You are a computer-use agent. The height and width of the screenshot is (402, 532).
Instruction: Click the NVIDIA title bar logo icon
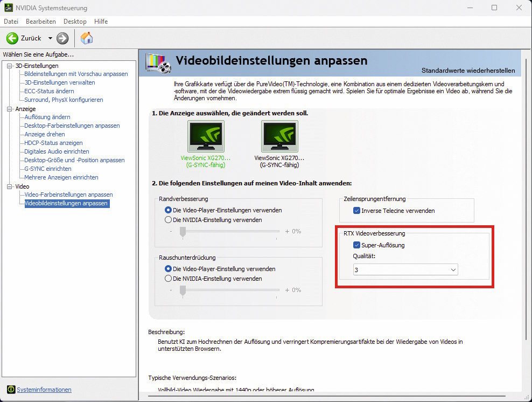9,8
